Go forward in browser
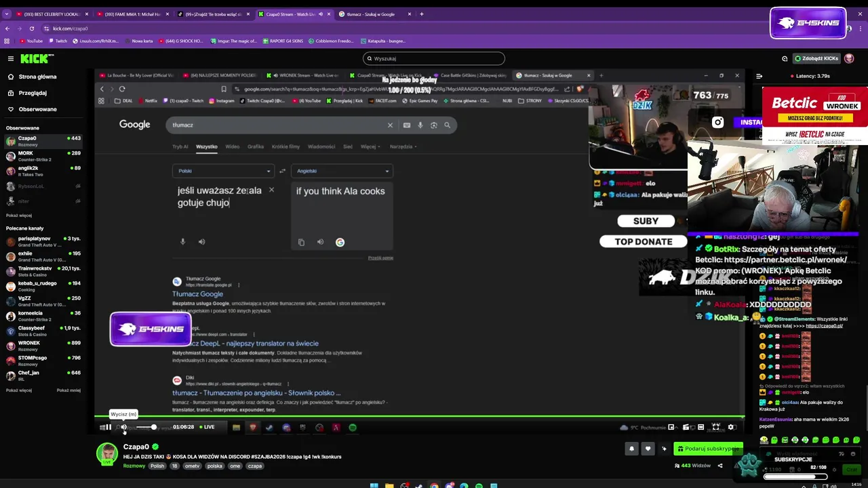 (19, 28)
